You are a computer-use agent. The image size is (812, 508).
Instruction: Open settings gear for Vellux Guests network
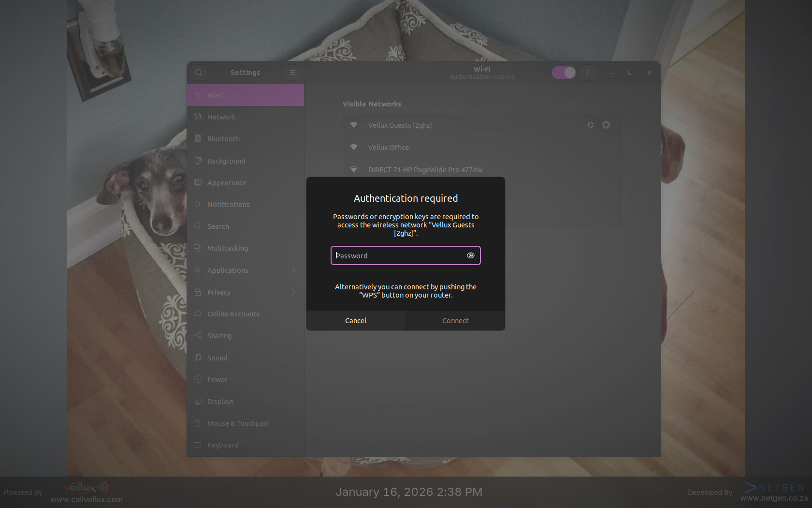pos(606,125)
